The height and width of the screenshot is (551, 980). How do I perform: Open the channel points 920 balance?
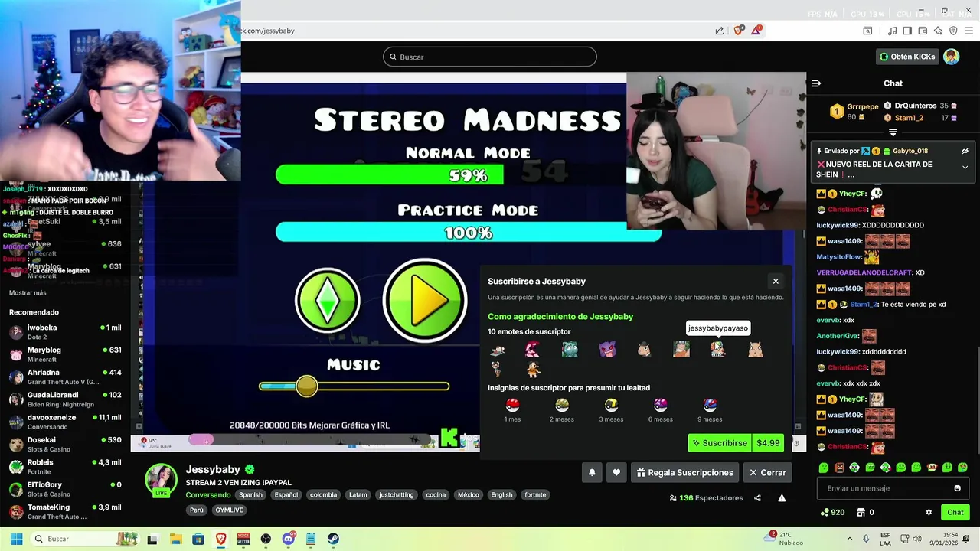click(x=832, y=513)
